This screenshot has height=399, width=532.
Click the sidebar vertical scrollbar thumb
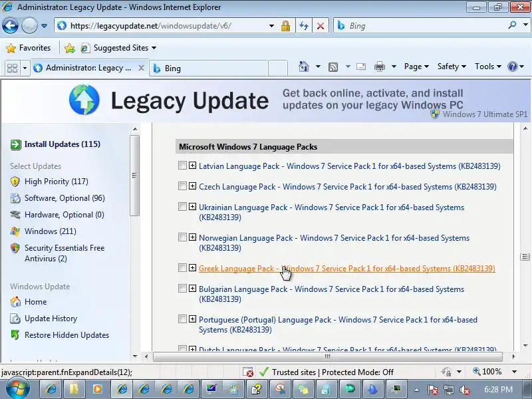point(135,176)
